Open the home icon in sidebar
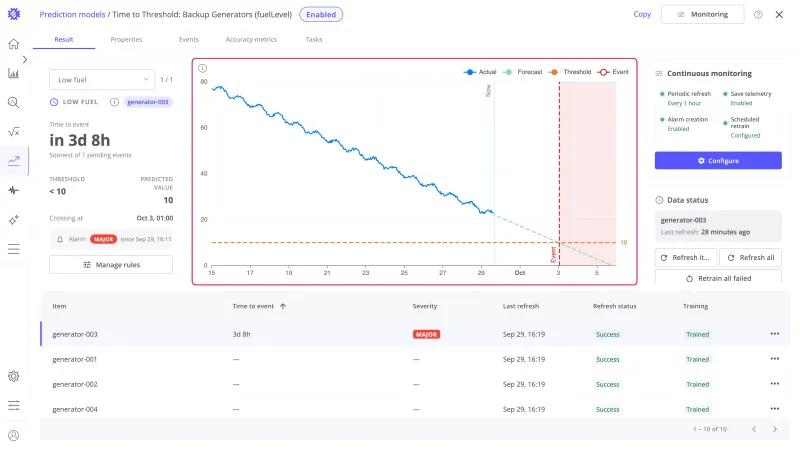 (x=14, y=44)
